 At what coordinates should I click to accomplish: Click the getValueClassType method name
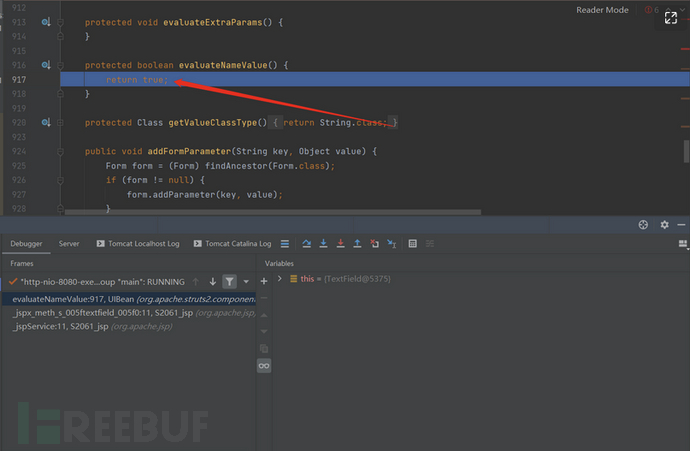[213, 122]
